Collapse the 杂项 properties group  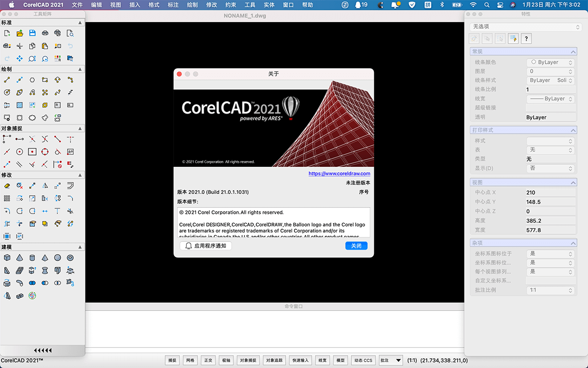click(x=573, y=243)
